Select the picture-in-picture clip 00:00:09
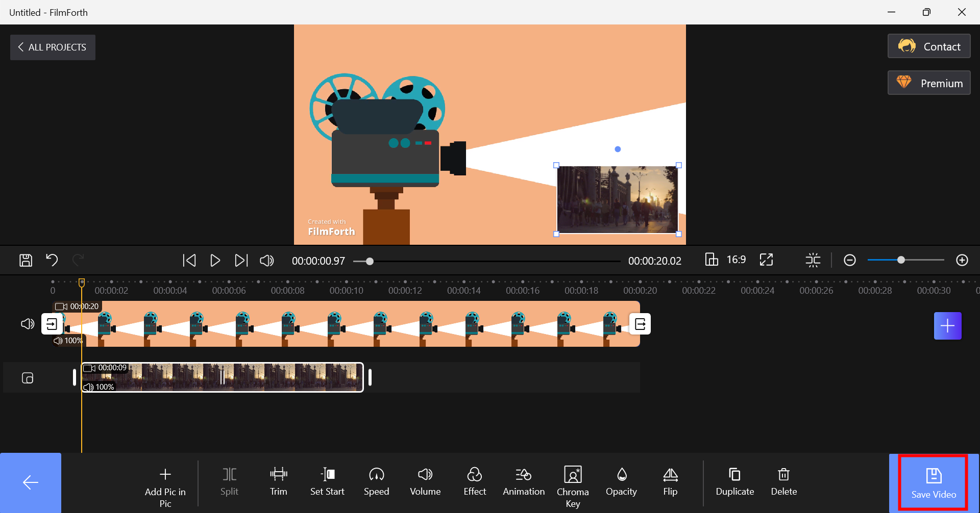 pos(223,377)
